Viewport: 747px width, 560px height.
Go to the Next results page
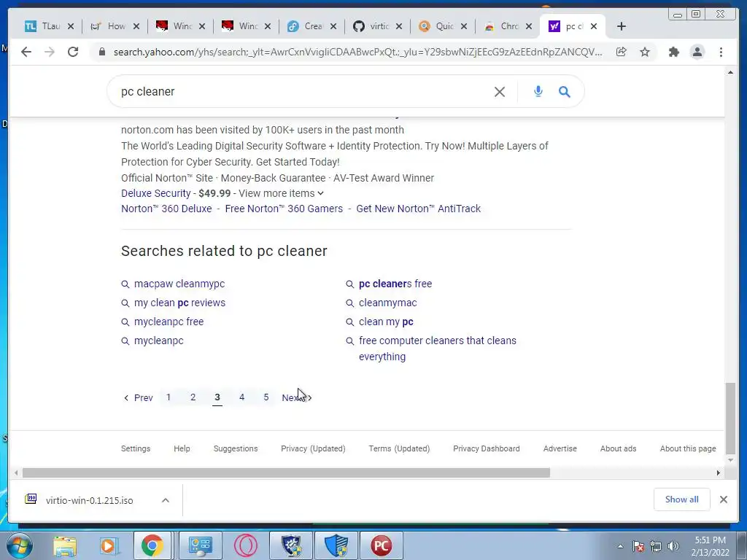click(x=297, y=397)
